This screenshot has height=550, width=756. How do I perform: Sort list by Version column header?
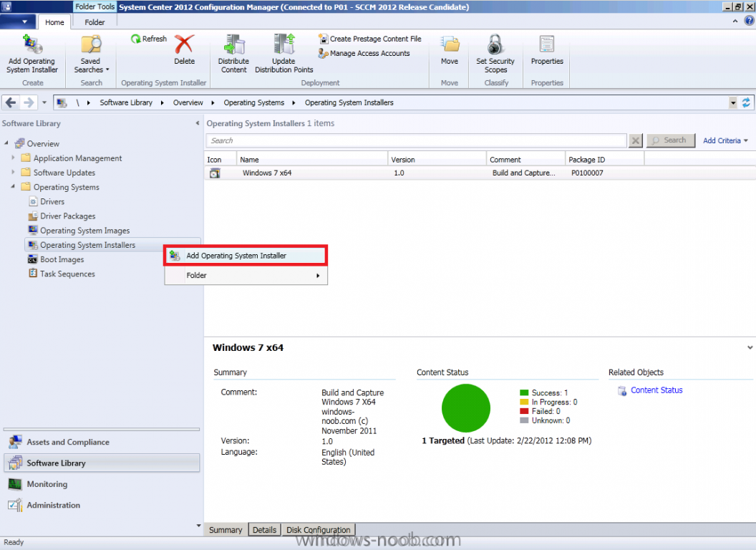437,159
